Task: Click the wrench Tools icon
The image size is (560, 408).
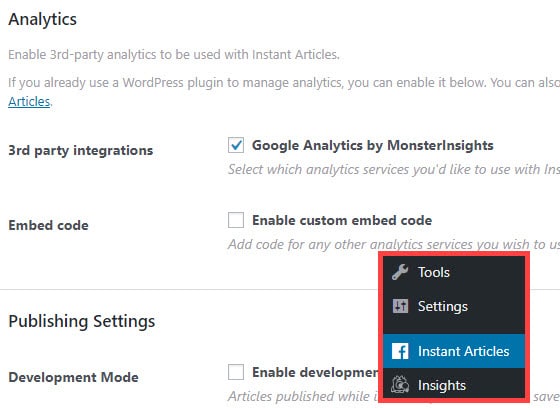Action: pyautogui.click(x=400, y=272)
